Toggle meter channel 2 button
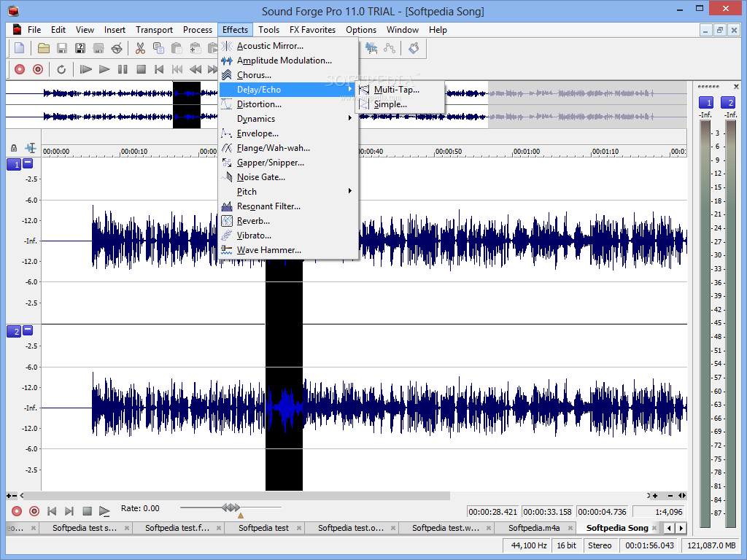This screenshot has width=747, height=560. click(x=729, y=102)
